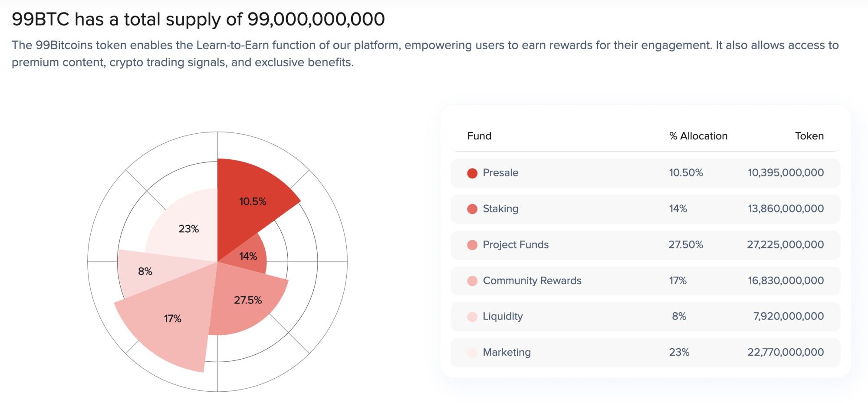
Task: Select the 27.5% Project Funds segment
Action: 247,300
